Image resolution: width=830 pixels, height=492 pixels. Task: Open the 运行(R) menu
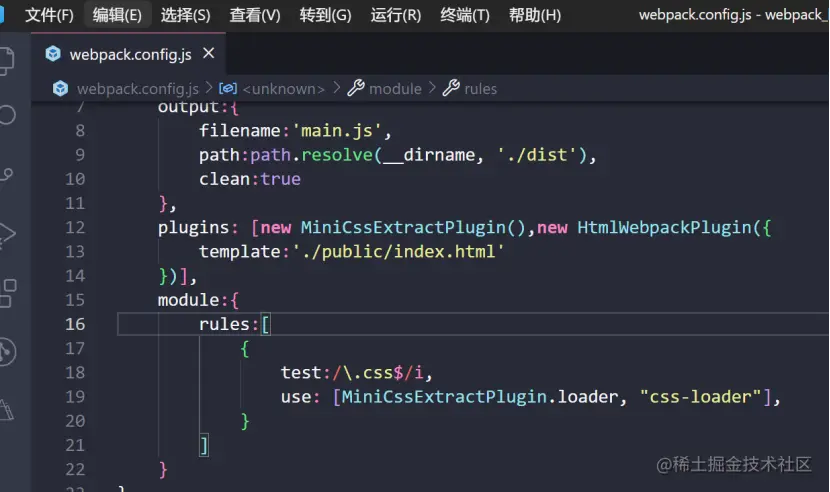395,15
